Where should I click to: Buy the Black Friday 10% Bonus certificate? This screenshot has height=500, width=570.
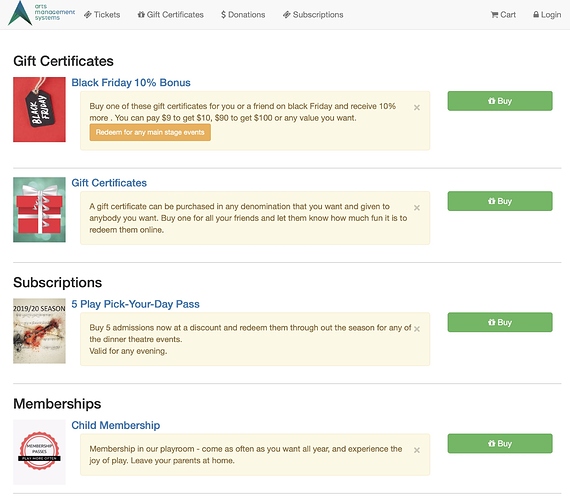[500, 101]
